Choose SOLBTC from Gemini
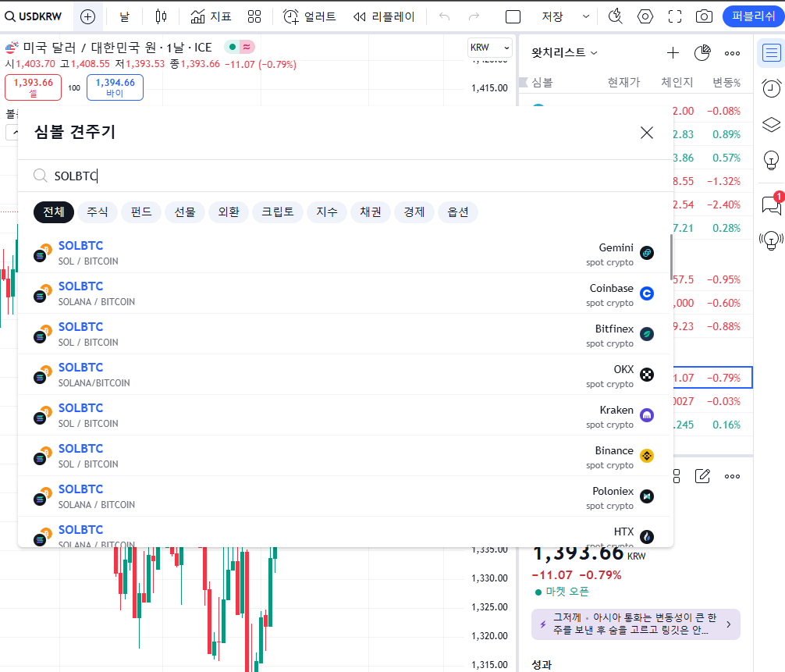This screenshot has width=785, height=672. point(343,253)
